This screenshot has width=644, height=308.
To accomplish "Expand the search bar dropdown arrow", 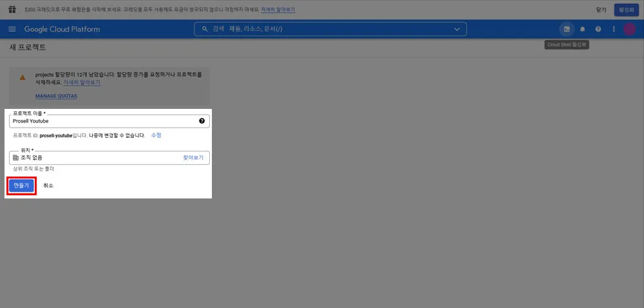I will point(457,29).
